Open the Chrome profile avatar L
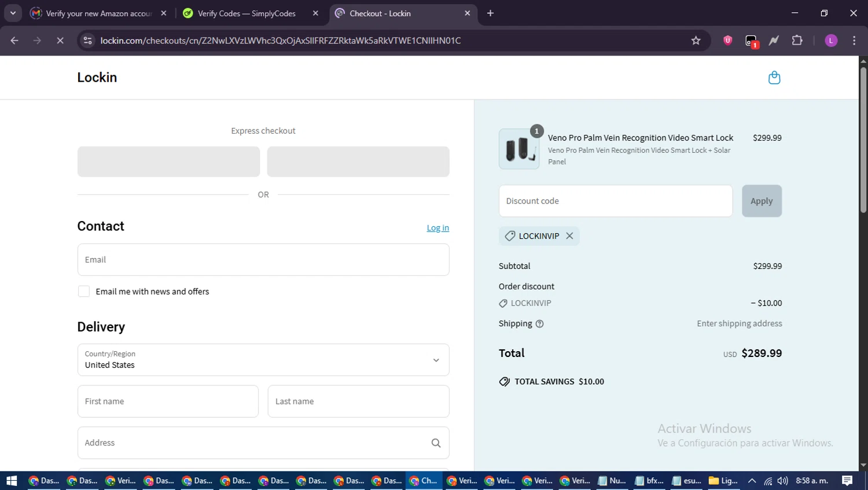 tap(831, 40)
